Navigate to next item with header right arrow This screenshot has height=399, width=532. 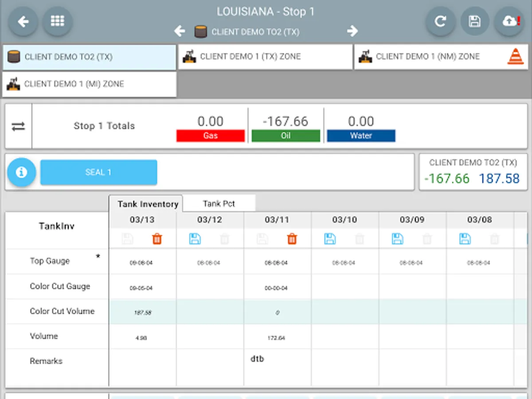click(352, 31)
